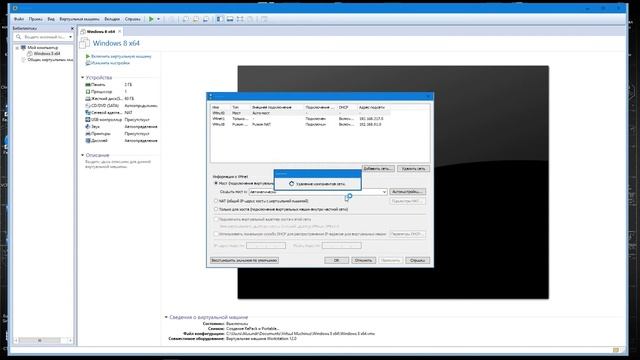Select the Только для узла radio button
This screenshot has height=360, width=640.
tap(216, 209)
